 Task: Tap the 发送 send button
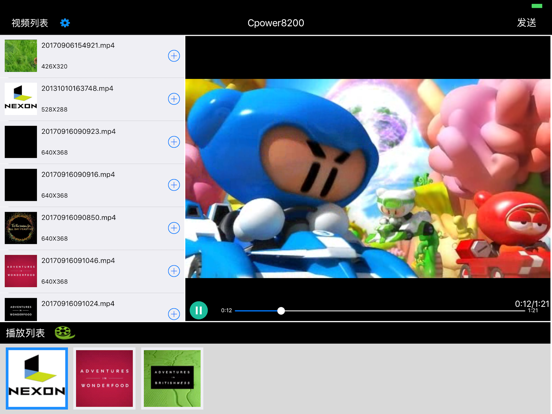[x=526, y=23]
